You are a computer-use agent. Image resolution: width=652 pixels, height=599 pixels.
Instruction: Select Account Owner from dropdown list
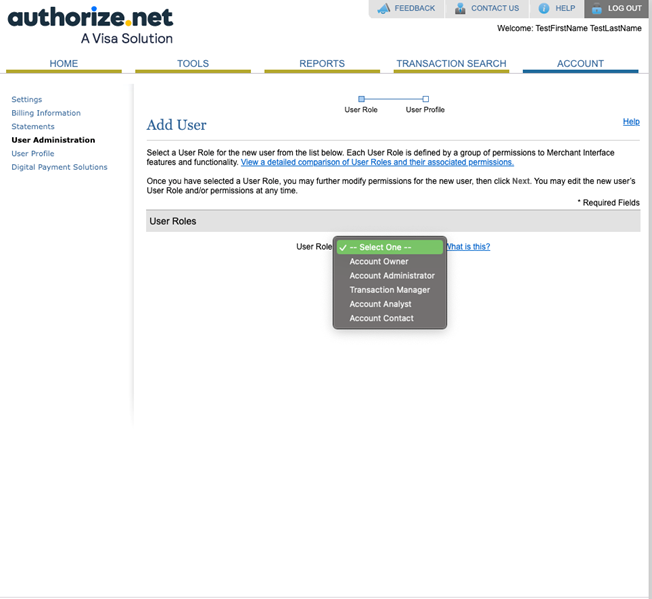(x=379, y=262)
